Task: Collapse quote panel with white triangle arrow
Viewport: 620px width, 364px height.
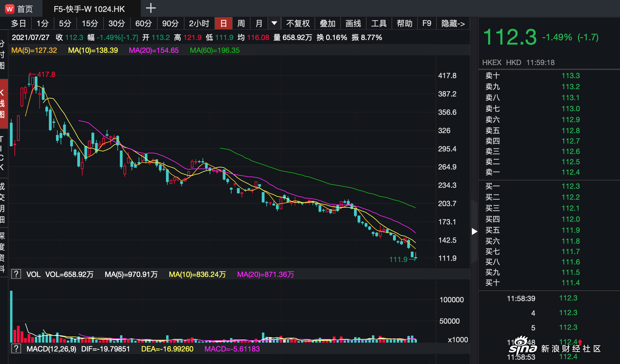Action: pyautogui.click(x=474, y=231)
